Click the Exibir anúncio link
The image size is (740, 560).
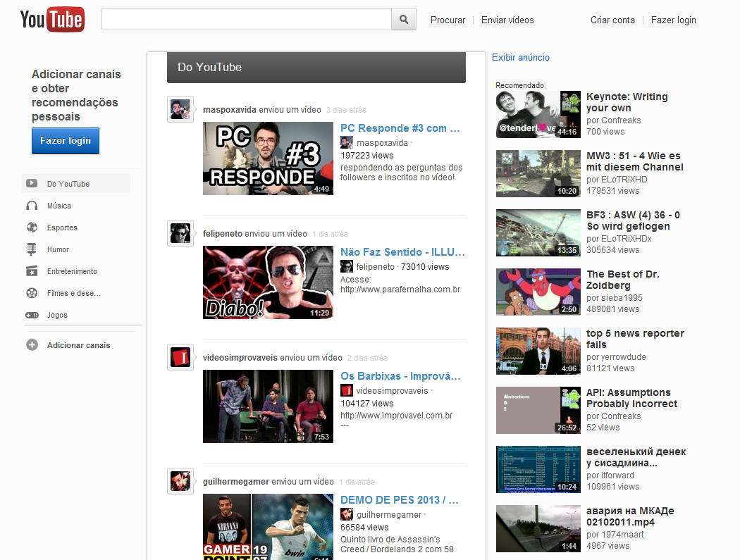click(x=520, y=57)
